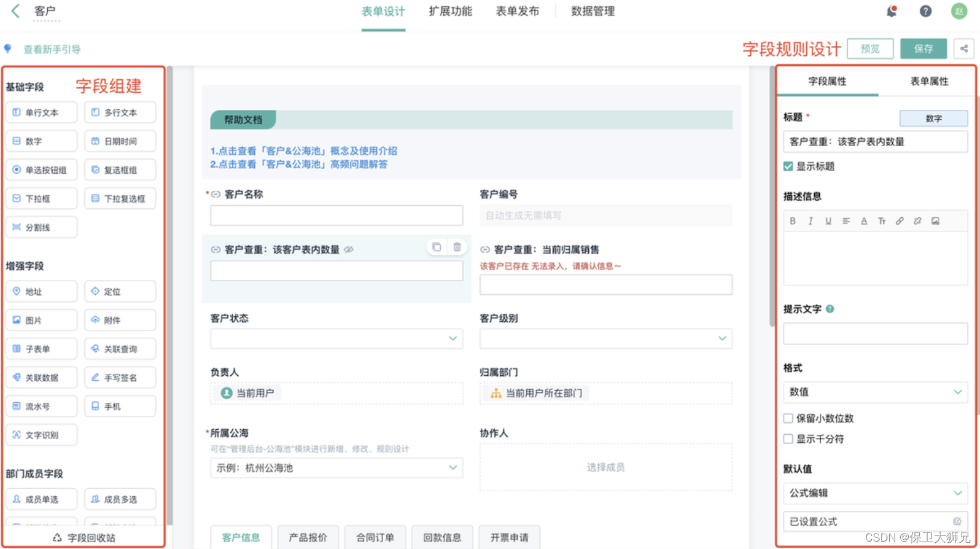Switch to the 表单发布 tab
The image size is (980, 549).
(x=518, y=12)
